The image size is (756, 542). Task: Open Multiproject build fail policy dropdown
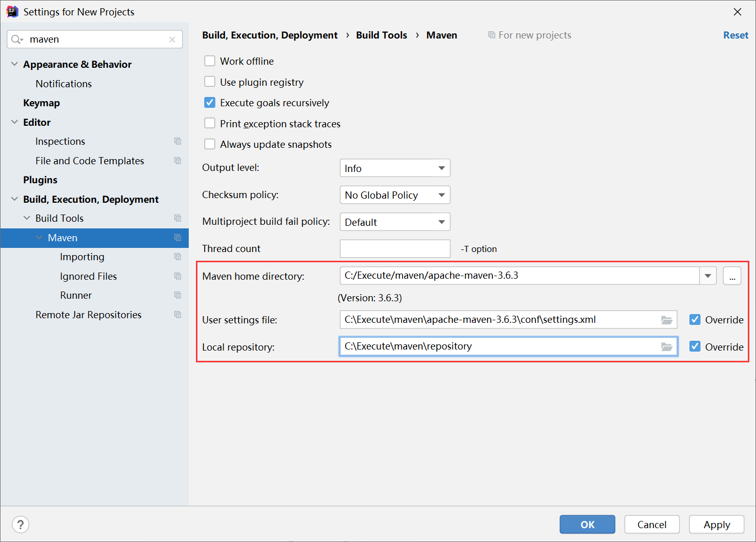395,222
